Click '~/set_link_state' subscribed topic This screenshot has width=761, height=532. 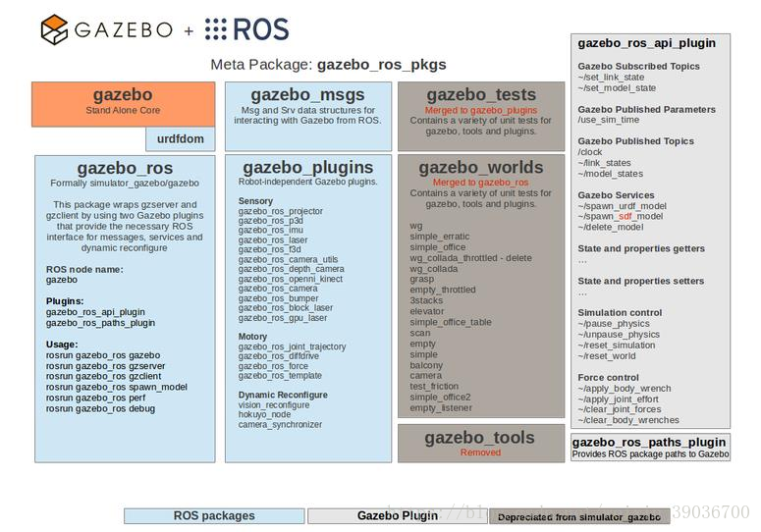point(611,78)
